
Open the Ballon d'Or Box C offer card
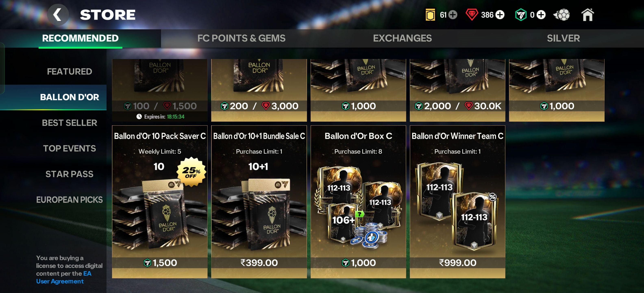[x=358, y=202]
